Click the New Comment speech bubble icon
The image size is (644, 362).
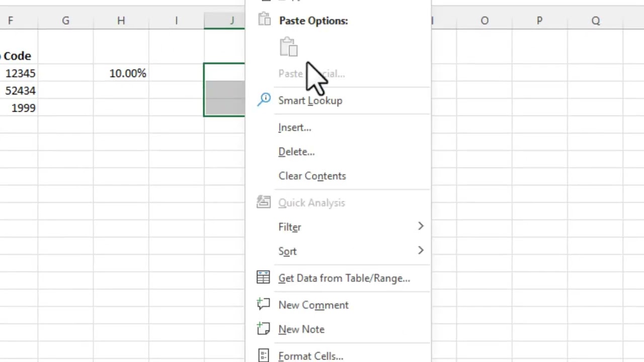(x=263, y=304)
